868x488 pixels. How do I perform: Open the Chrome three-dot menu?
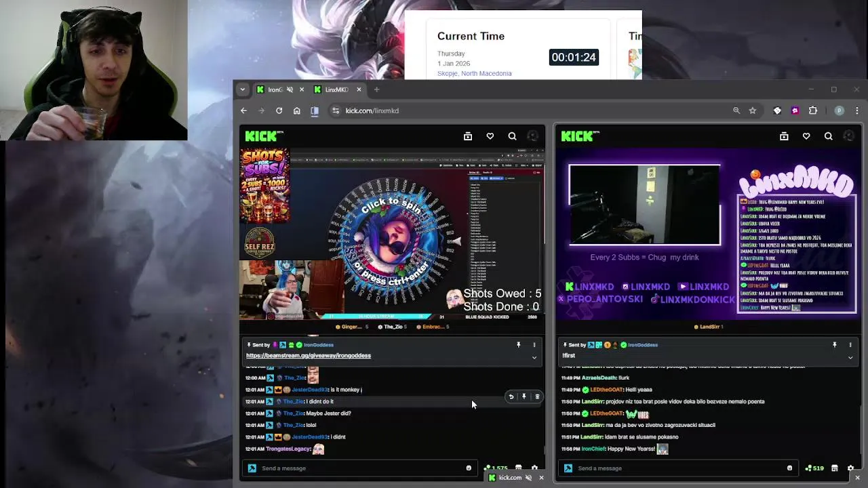point(857,110)
